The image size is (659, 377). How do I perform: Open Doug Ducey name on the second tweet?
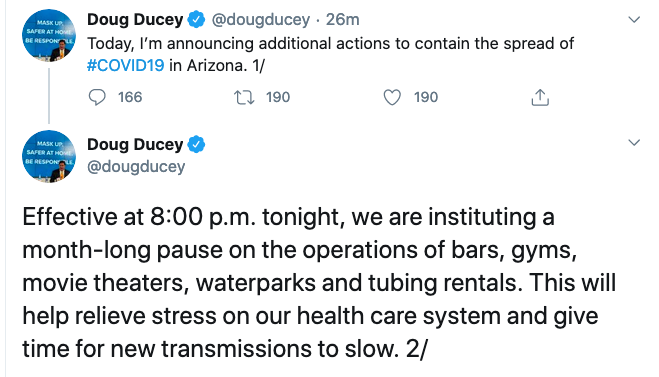click(x=135, y=145)
